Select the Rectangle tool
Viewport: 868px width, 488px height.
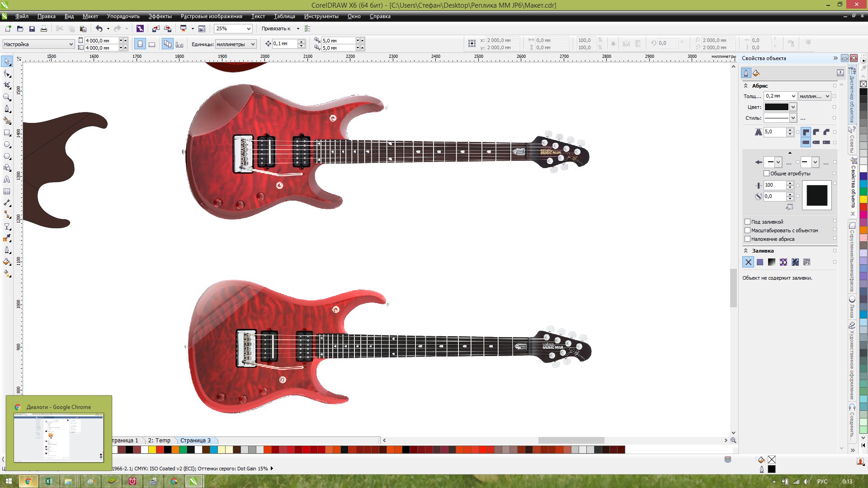(x=7, y=133)
